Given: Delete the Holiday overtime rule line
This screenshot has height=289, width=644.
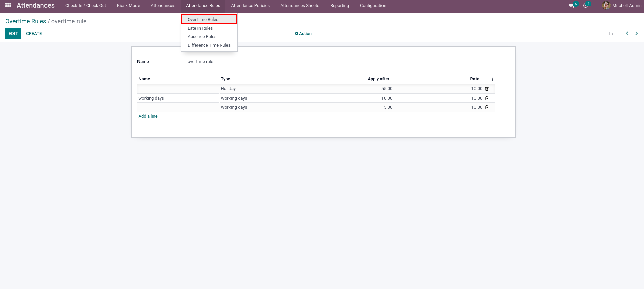Looking at the screenshot, I should [487, 89].
